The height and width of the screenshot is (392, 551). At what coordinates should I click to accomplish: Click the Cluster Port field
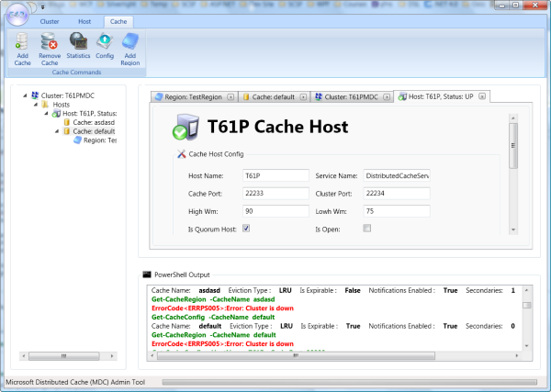[x=397, y=193]
